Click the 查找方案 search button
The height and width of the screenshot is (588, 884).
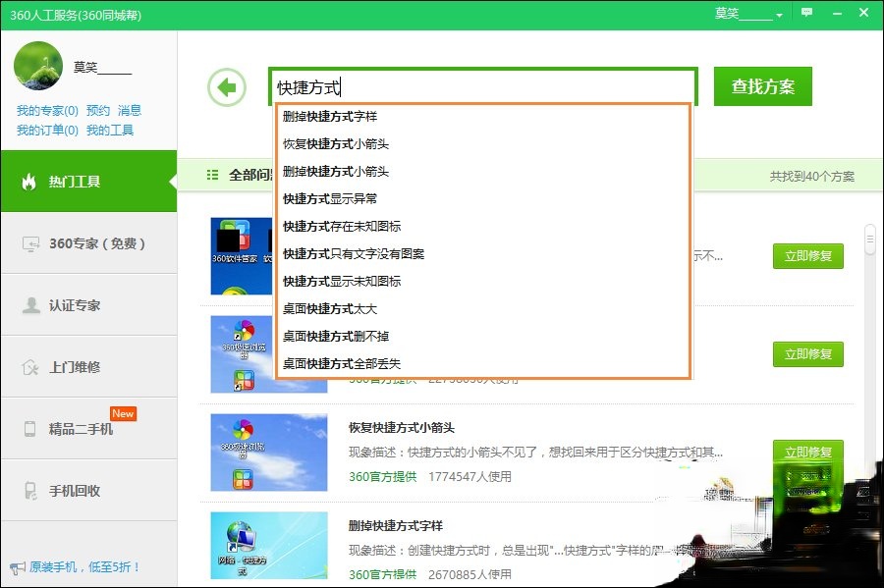[x=763, y=85]
